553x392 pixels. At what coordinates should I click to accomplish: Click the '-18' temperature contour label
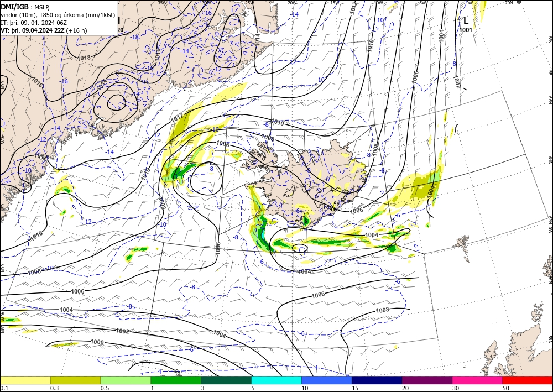pos(135,37)
